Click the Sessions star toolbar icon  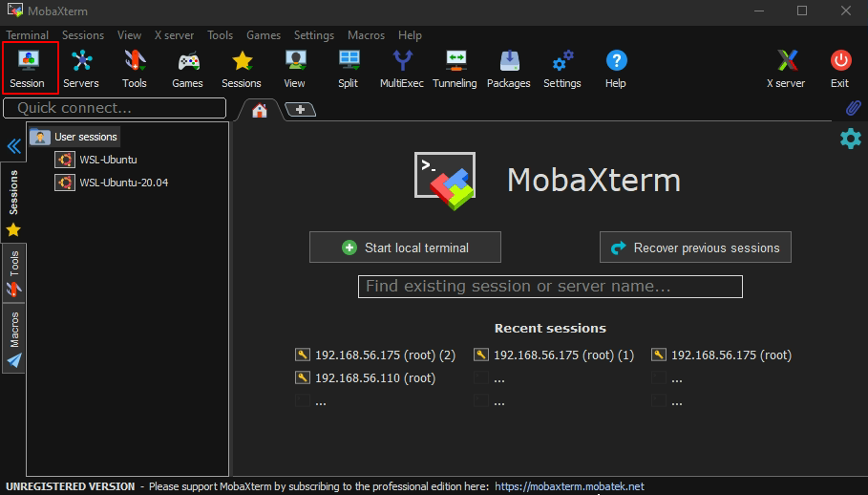click(242, 68)
